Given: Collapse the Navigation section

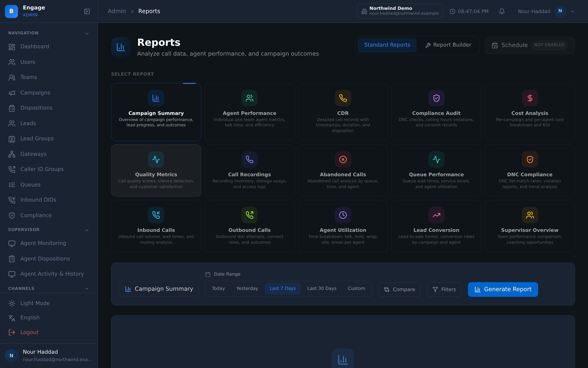Looking at the screenshot, I should tap(87, 33).
